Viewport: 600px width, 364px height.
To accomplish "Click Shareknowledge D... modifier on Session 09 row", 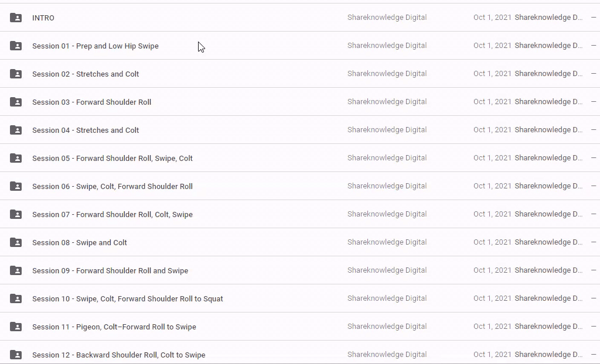I will (548, 270).
